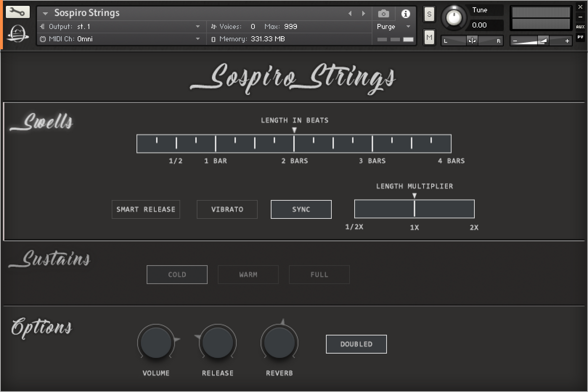Solo the instrument with S button
The width and height of the screenshot is (588, 392).
click(429, 14)
